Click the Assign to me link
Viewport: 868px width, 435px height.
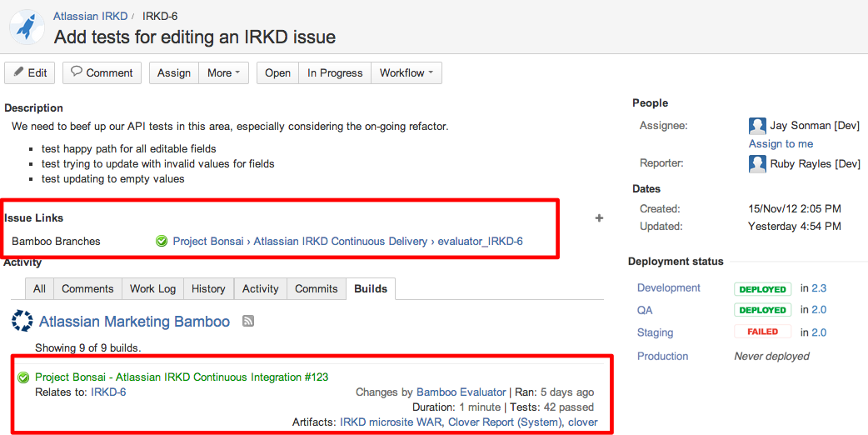click(781, 144)
